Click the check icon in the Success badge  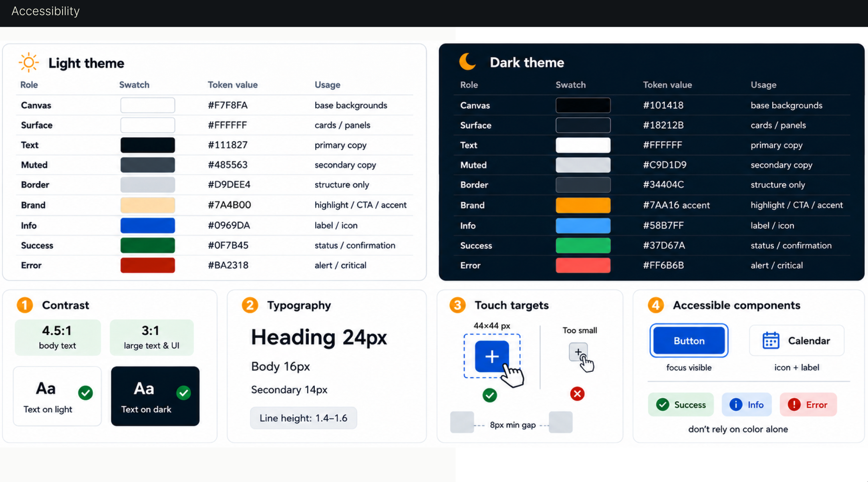tap(663, 405)
